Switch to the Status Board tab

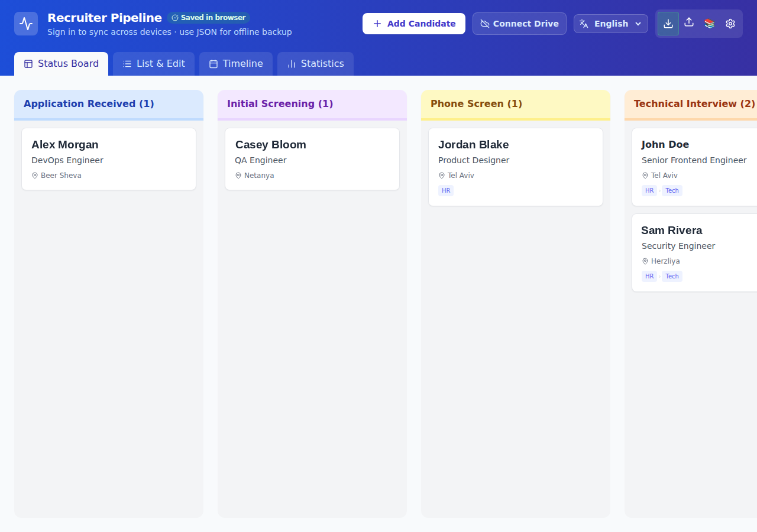pyautogui.click(x=62, y=64)
